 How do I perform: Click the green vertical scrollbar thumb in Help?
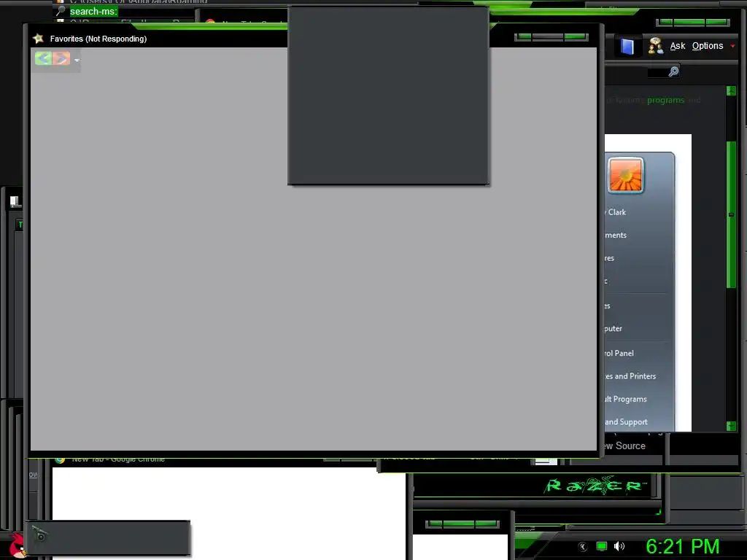731,214
